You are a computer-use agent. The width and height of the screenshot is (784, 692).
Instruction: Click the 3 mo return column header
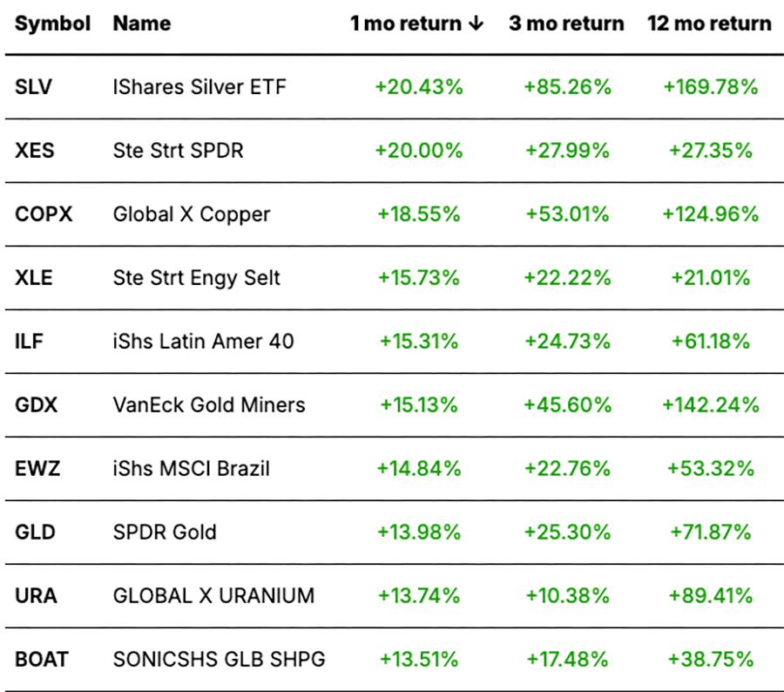click(566, 24)
